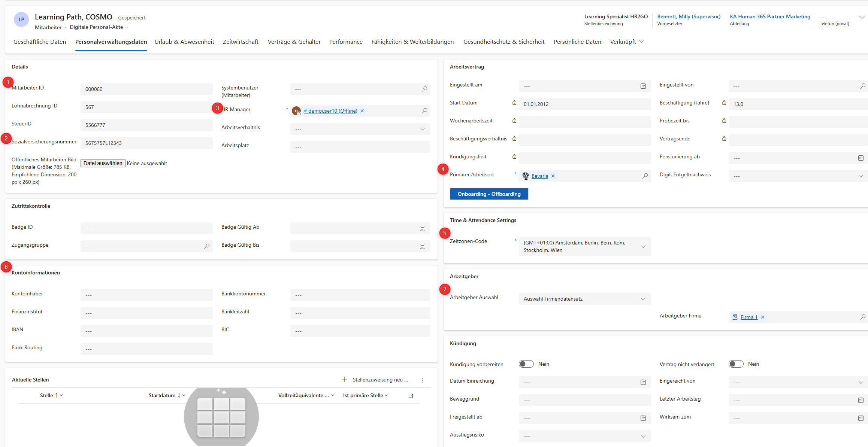Click the Datei auswählen file button
The image size is (868, 447).
point(103,163)
